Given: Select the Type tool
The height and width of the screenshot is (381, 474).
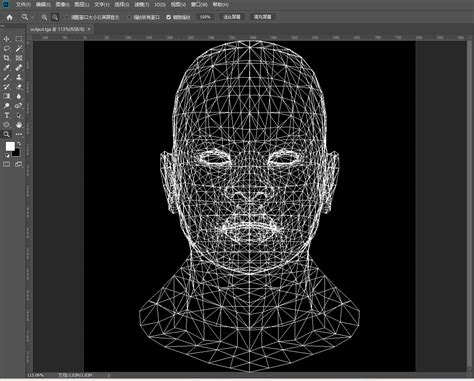Looking at the screenshot, I should pyautogui.click(x=6, y=115).
